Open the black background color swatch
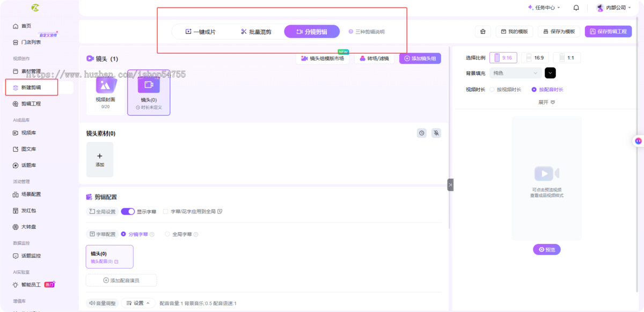This screenshot has height=312, width=644. [x=550, y=73]
